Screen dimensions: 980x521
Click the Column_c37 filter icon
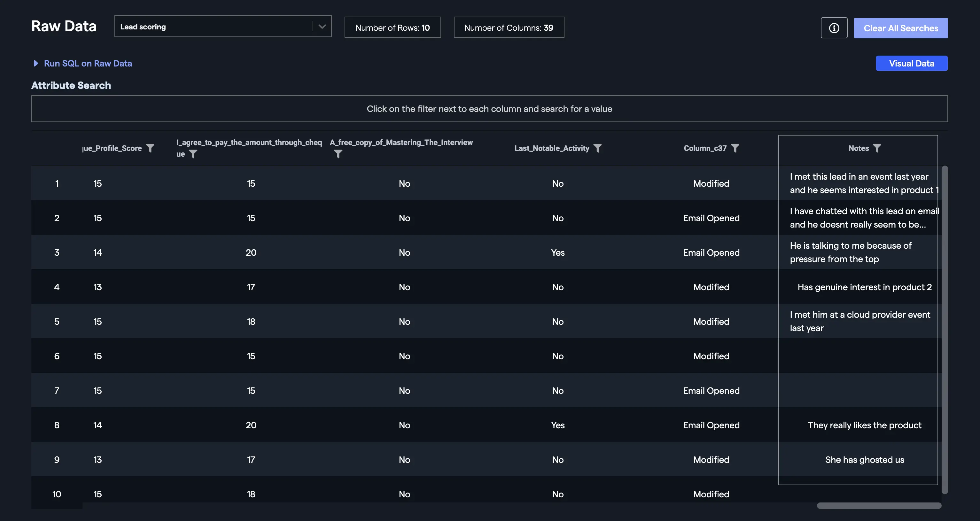pyautogui.click(x=735, y=148)
